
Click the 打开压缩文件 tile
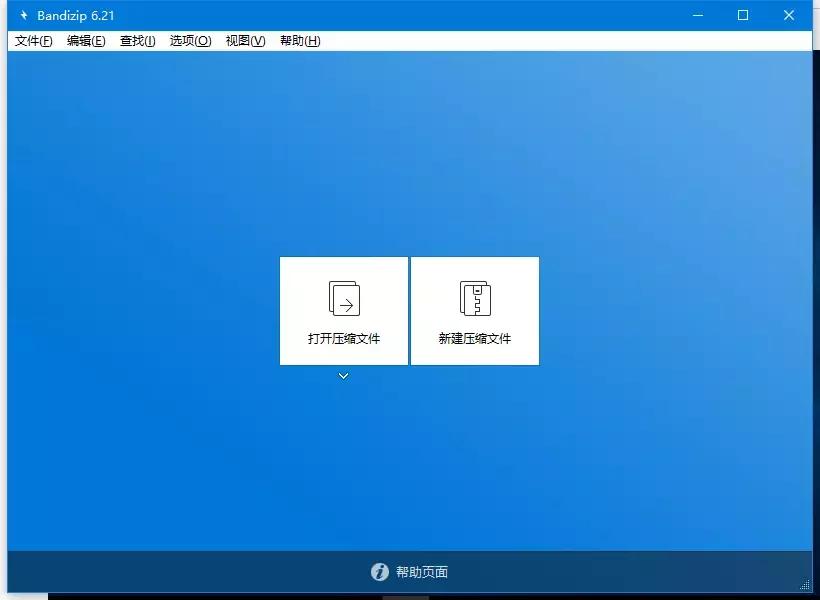point(343,310)
